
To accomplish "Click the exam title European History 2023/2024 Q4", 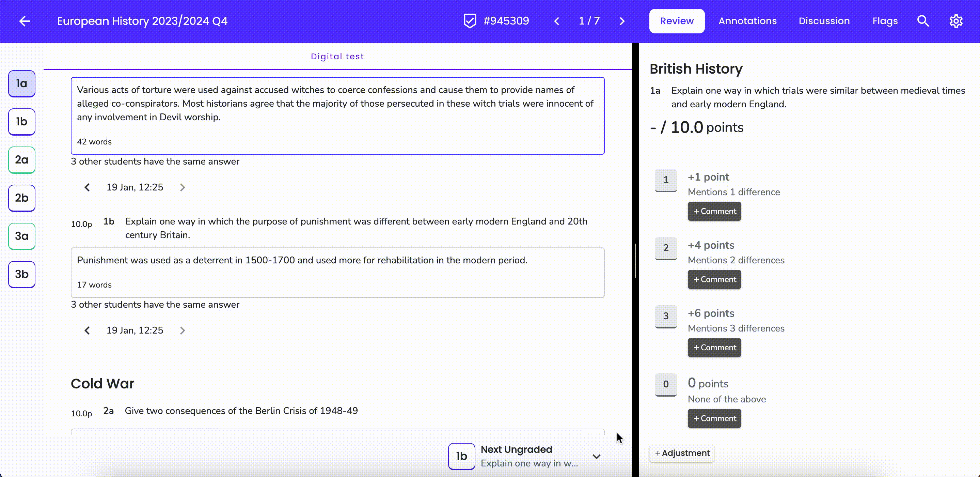I will point(142,21).
